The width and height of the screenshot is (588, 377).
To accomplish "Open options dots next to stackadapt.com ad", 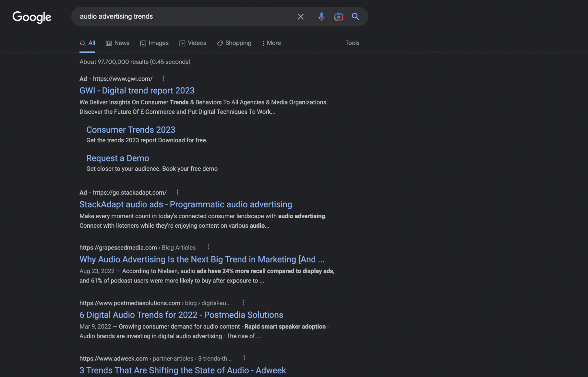I will coord(177,192).
